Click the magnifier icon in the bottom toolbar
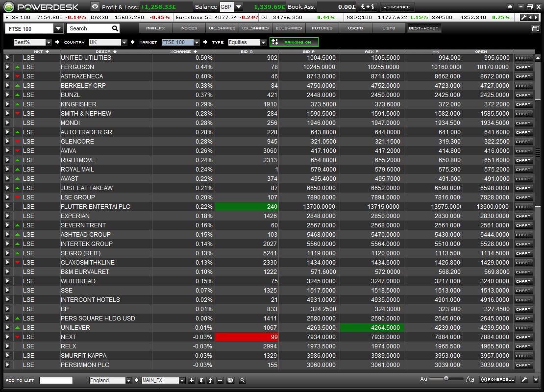Image resolution: width=544 pixels, height=392 pixels. pos(243,381)
